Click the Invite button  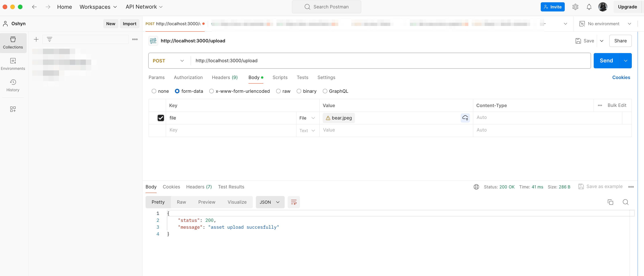coord(553,7)
